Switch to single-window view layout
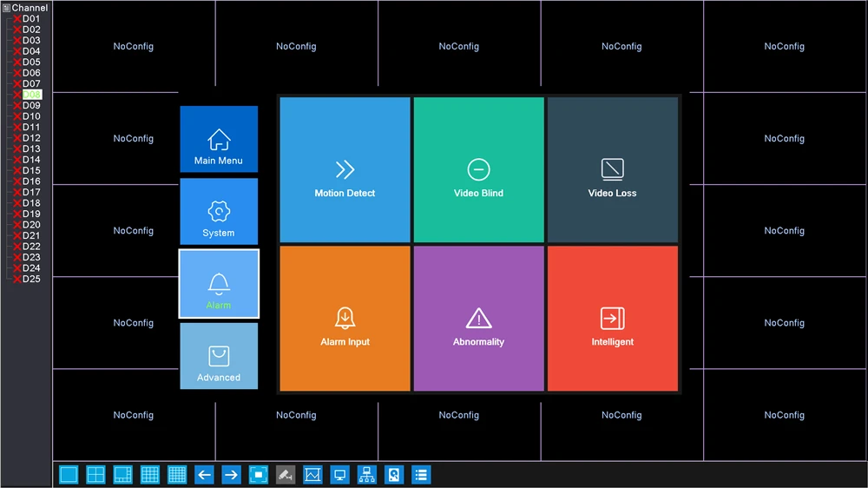868x488 pixels. [x=69, y=475]
